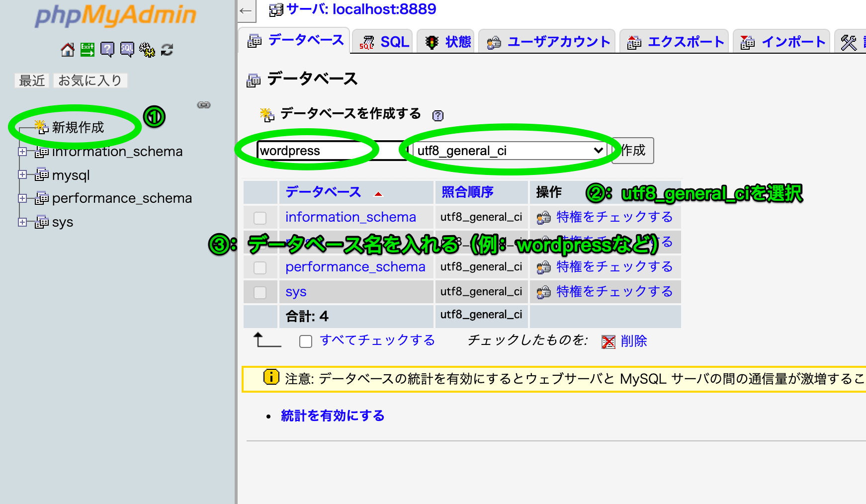
Task: Click 特権をチェックする for information_schema
Action: click(x=614, y=217)
